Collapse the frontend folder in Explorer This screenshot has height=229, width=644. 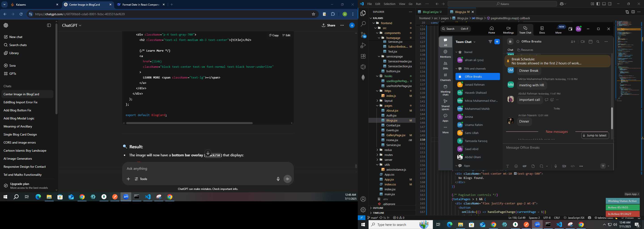click(373, 23)
